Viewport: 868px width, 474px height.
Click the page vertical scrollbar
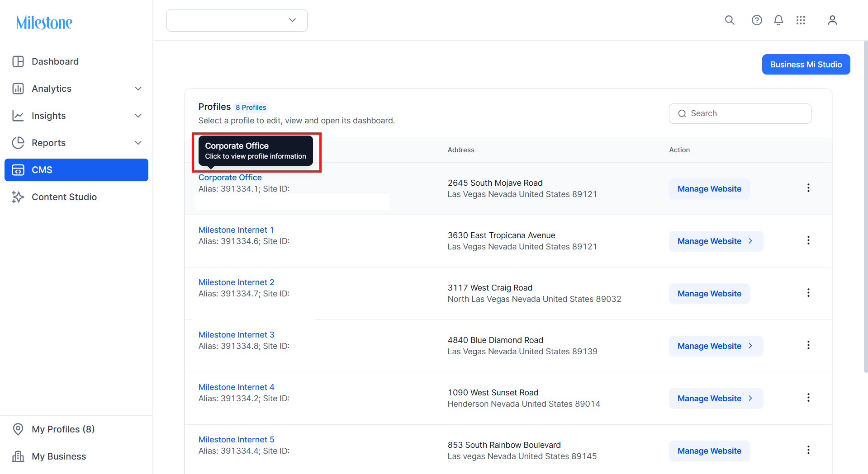click(x=865, y=206)
